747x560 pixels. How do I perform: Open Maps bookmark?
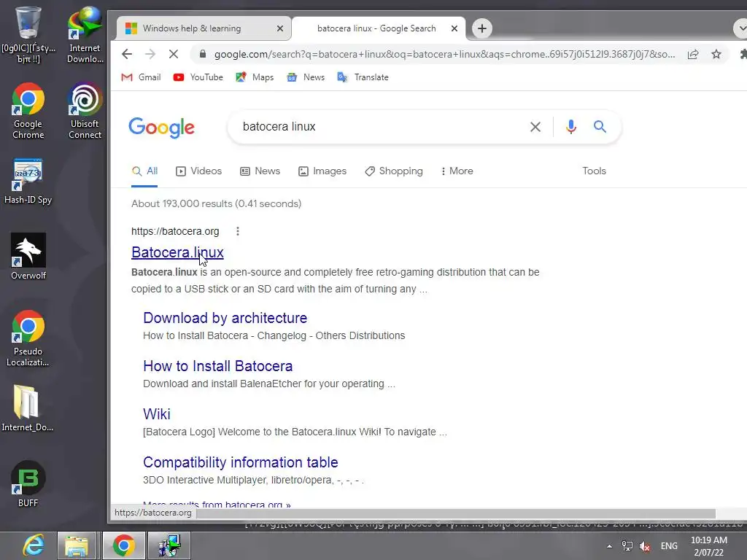pyautogui.click(x=255, y=77)
